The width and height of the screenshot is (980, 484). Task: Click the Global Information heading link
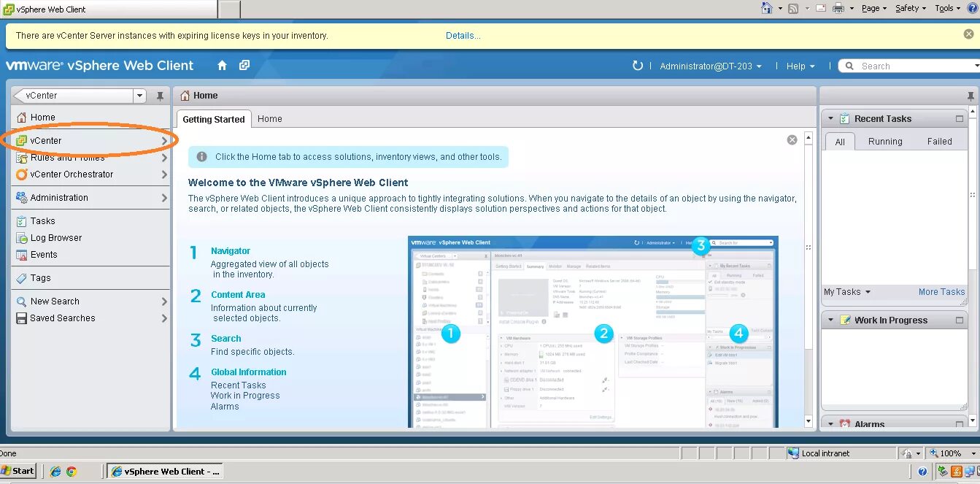coord(249,372)
